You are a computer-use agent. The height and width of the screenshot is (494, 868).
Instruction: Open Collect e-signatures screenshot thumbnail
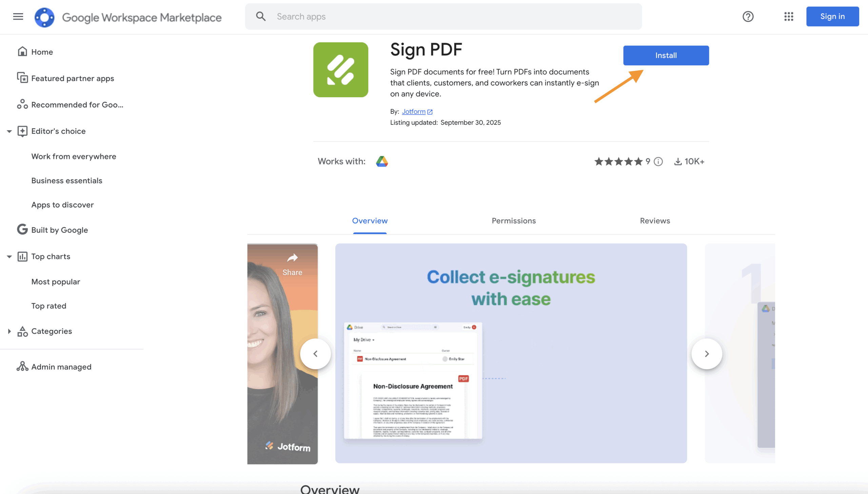511,353
